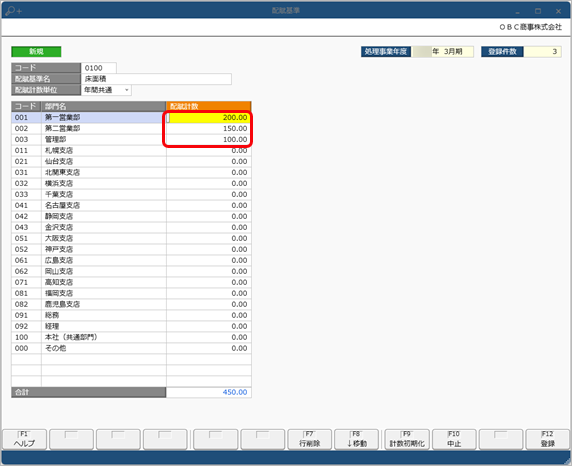572x466 pixels.
Task: Click the 札幌支店 row
Action: point(131,150)
